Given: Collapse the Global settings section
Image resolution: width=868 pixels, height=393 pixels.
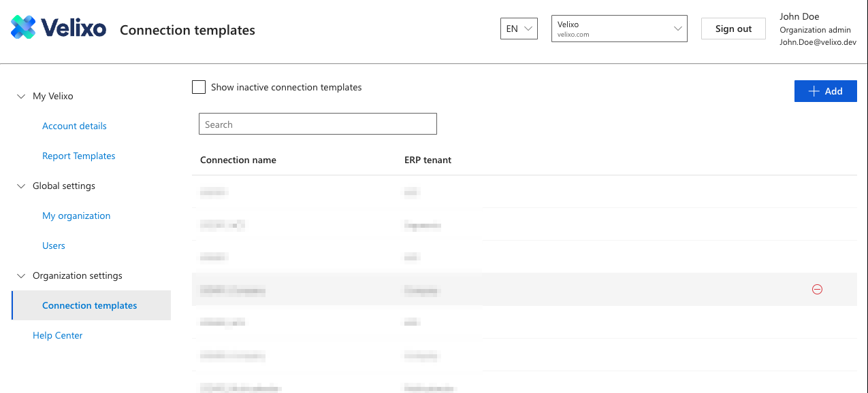Looking at the screenshot, I should point(20,186).
